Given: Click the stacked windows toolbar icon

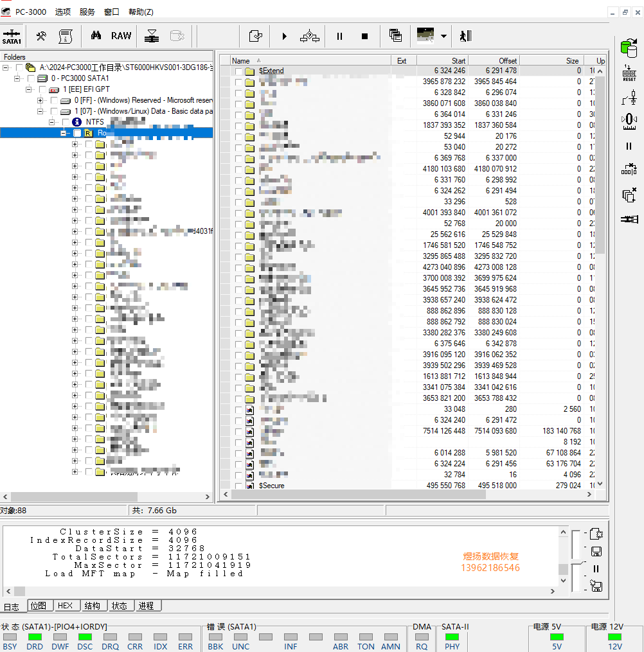Looking at the screenshot, I should pyautogui.click(x=395, y=36).
